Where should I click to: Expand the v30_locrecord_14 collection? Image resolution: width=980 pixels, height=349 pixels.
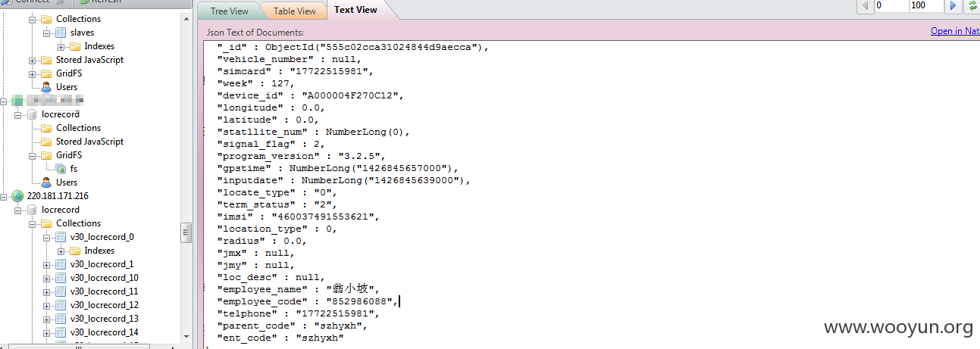pos(46,332)
